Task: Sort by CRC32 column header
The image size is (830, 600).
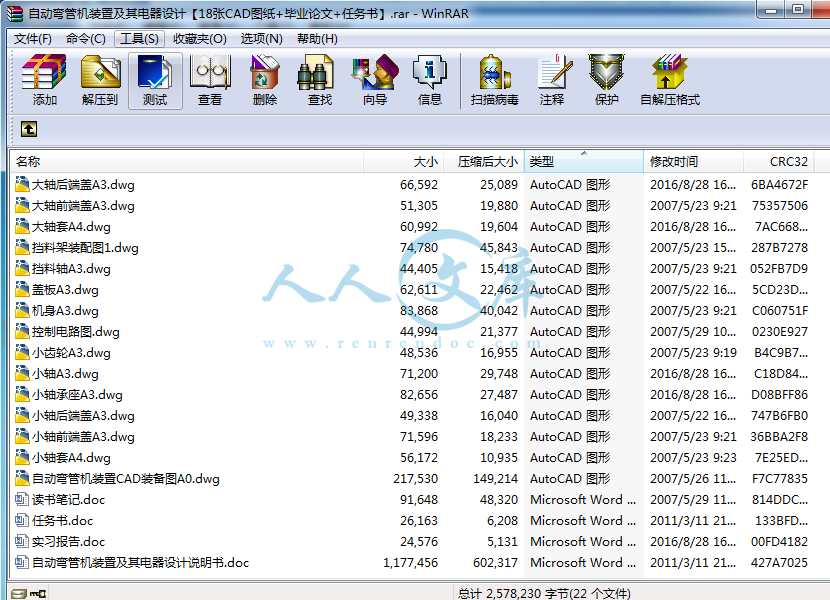Action: point(779,162)
